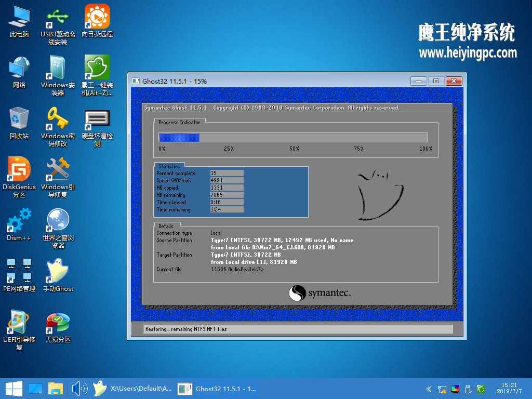Click the volume speaker taskbar icon
This screenshot has width=532, height=399.
(79, 389)
